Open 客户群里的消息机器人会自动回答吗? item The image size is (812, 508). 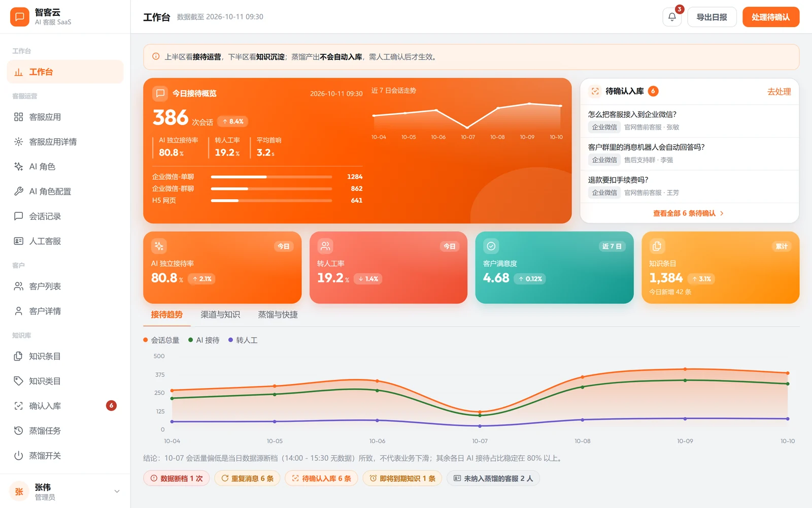click(x=690, y=153)
